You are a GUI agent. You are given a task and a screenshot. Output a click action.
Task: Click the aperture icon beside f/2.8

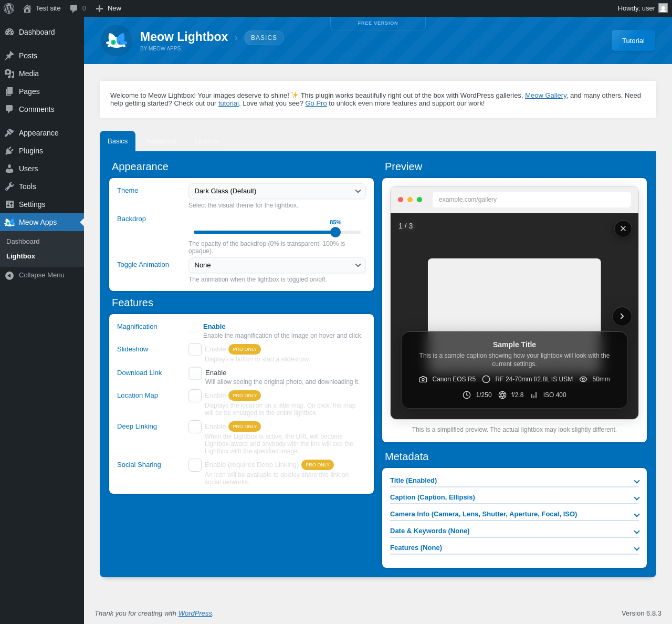(502, 395)
